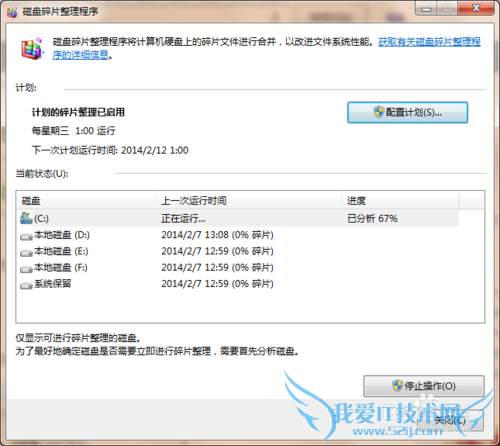Select the (C:) drive row
This screenshot has height=446, width=500.
click(x=239, y=218)
